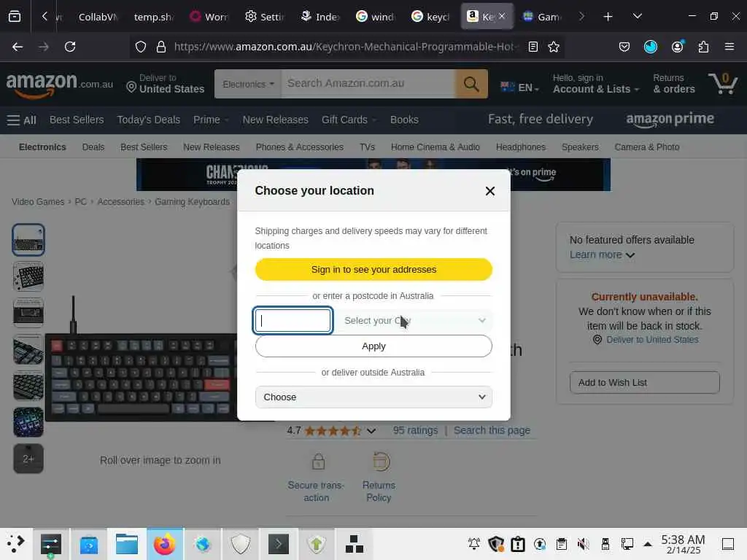Open New Releases in main nav

pyautogui.click(x=275, y=120)
